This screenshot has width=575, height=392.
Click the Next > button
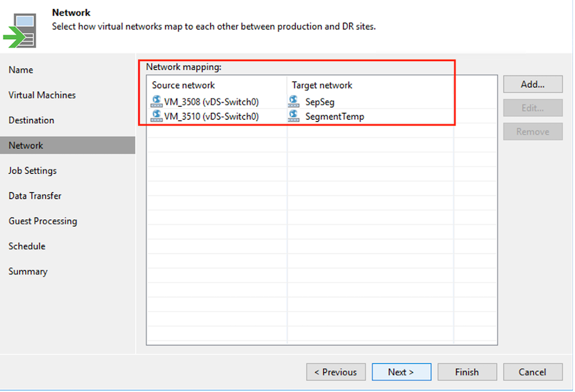click(401, 372)
